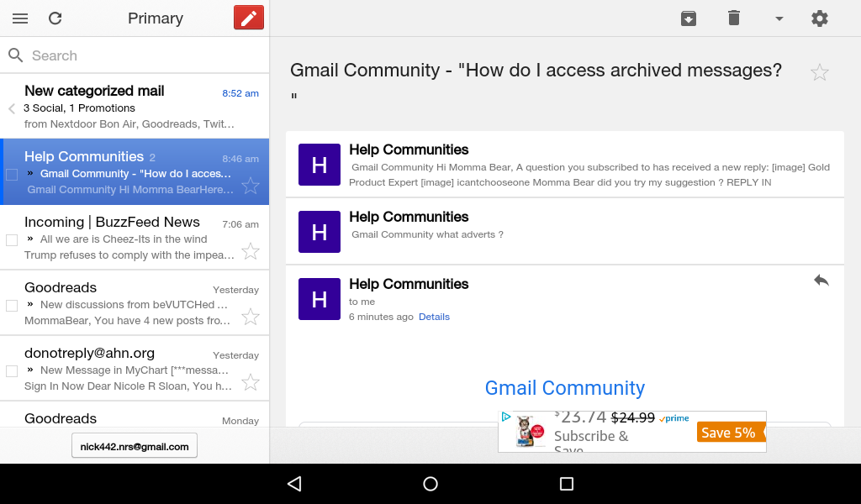Image resolution: width=861 pixels, height=504 pixels.
Task: Archive the open conversation
Action: [689, 18]
